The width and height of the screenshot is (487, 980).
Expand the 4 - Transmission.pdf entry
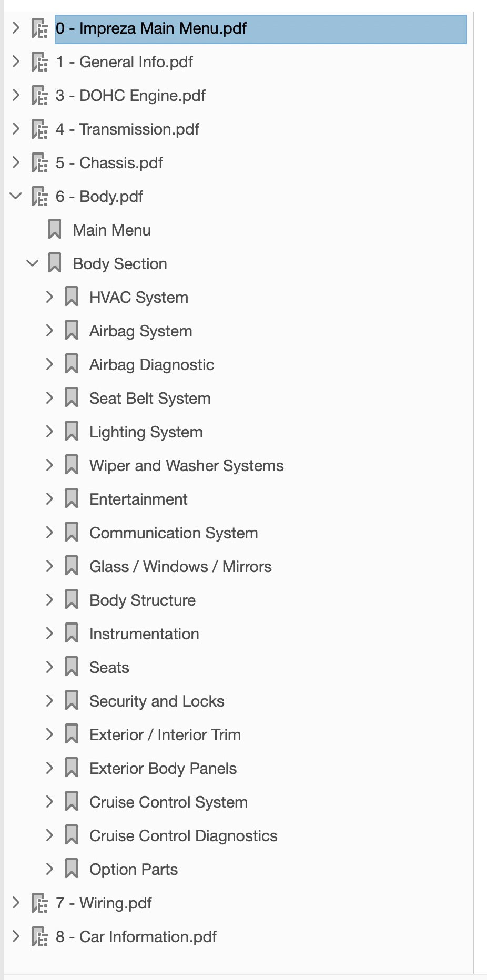(x=16, y=129)
